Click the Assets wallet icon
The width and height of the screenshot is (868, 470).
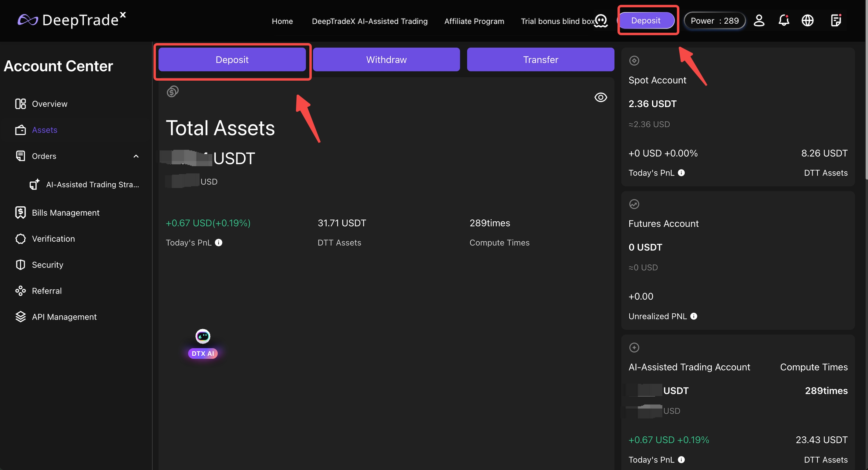click(x=21, y=130)
